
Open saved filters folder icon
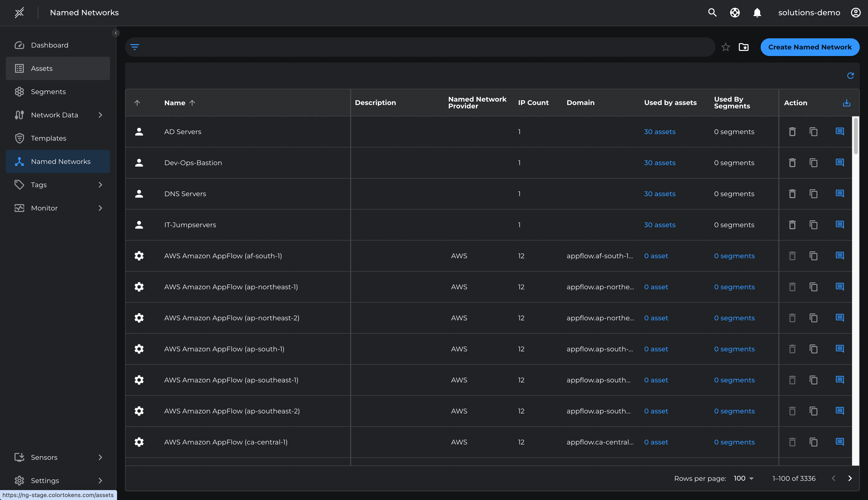tap(743, 47)
